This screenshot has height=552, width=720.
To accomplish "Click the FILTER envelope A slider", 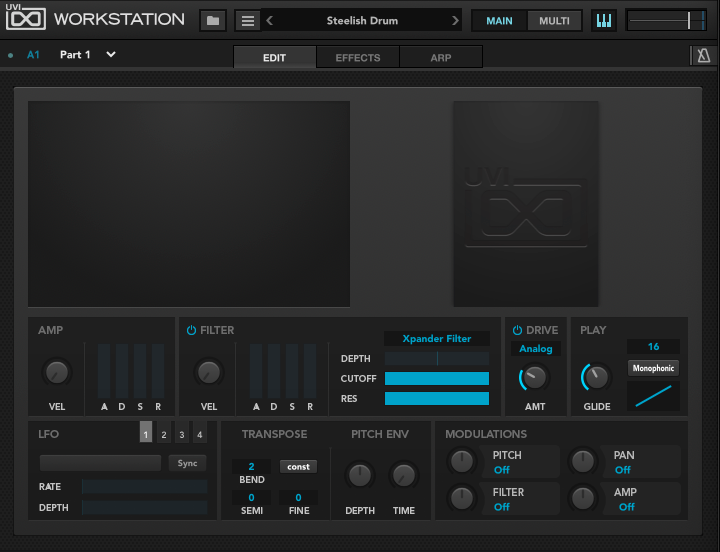I will coord(256,371).
